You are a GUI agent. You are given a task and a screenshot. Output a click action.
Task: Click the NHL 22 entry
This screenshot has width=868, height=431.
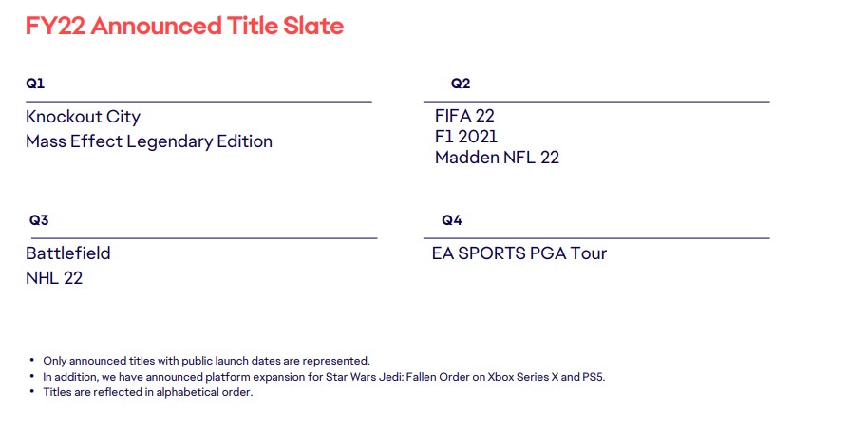[x=54, y=278]
